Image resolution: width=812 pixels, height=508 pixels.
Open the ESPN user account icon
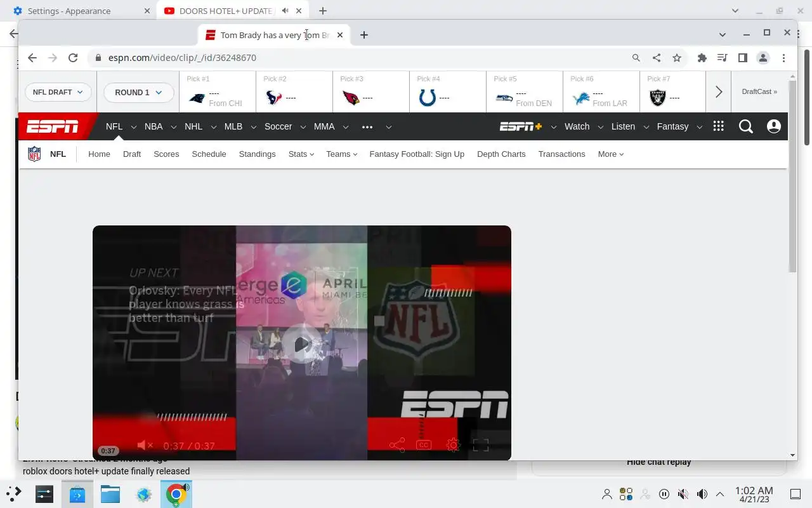pos(774,126)
